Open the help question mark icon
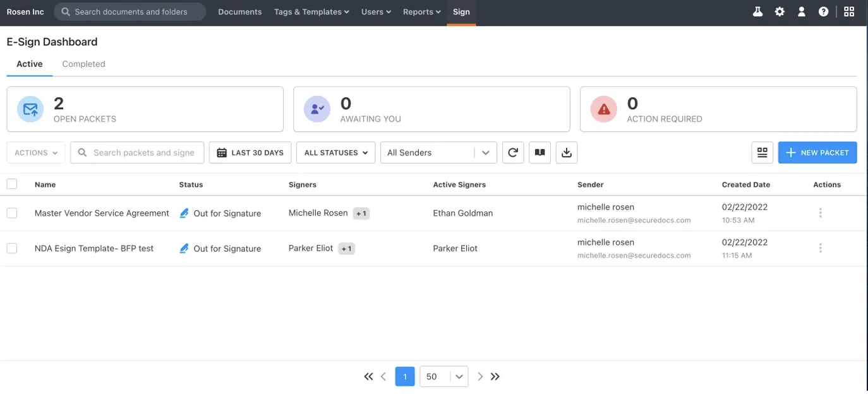Viewport: 868px width, 404px height. (823, 11)
